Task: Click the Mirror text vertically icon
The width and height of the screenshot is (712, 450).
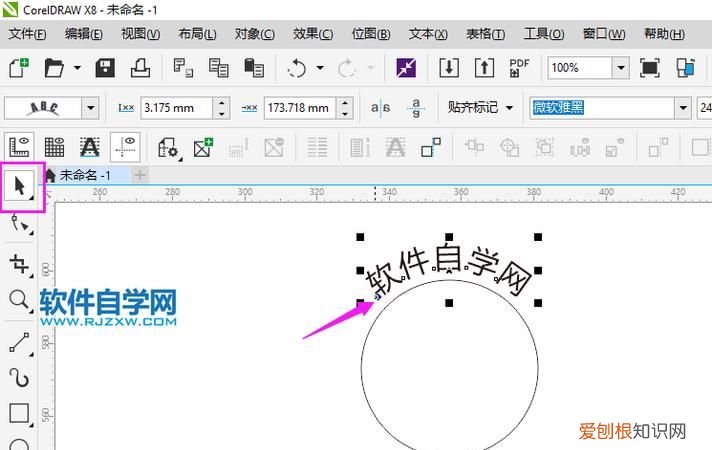Action: [416, 108]
